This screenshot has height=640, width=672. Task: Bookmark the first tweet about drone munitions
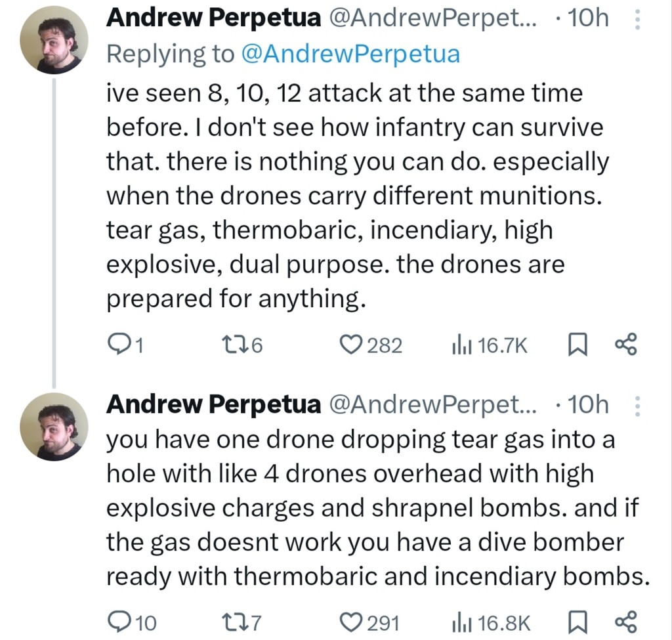point(577,344)
